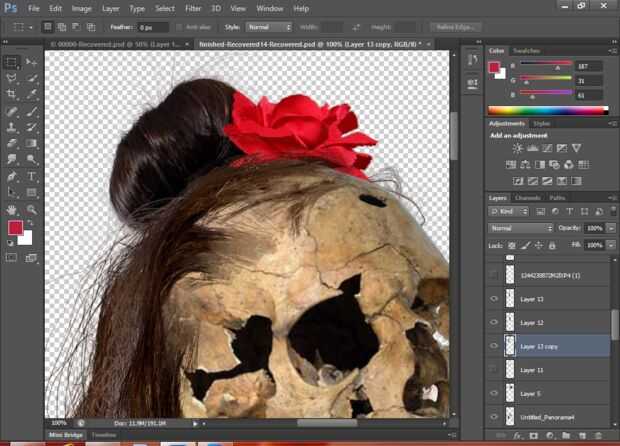620x446 pixels.
Task: Select the Eyedropper tool
Action: pos(31,94)
